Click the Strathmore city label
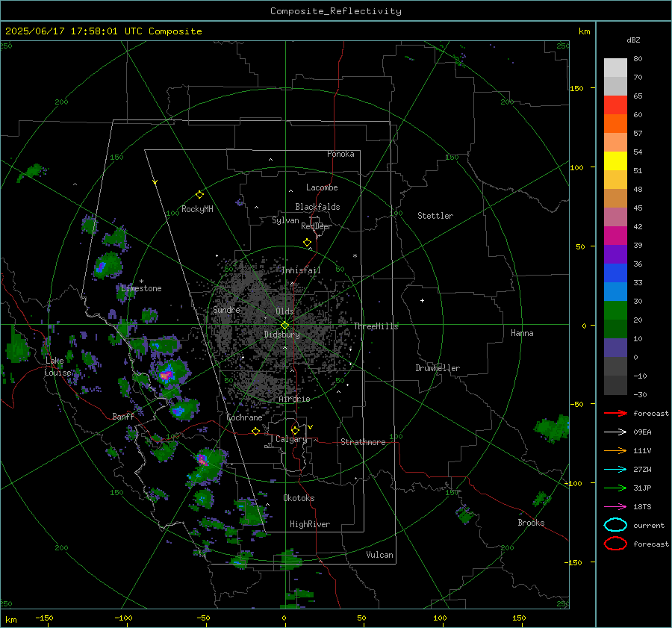 [x=363, y=442]
